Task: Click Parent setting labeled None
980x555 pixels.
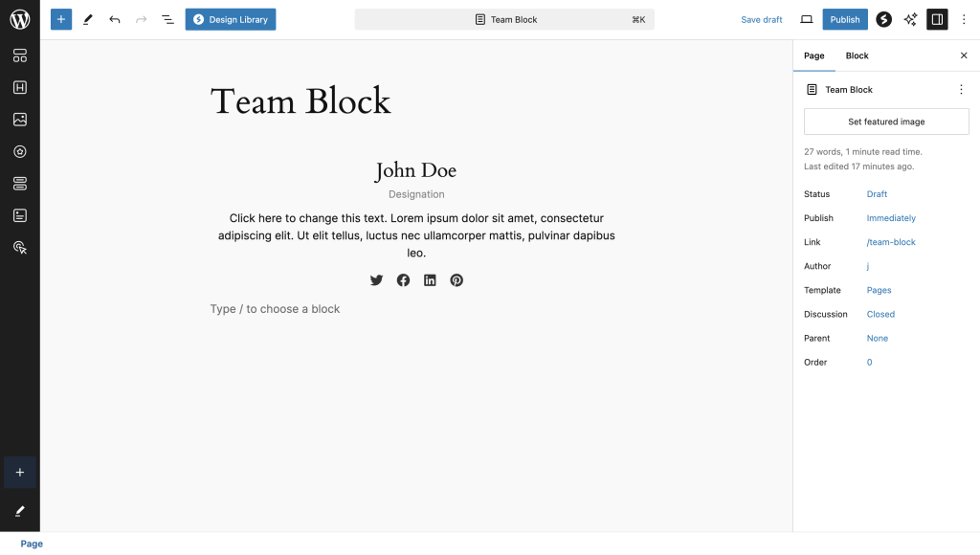Action: (x=878, y=338)
